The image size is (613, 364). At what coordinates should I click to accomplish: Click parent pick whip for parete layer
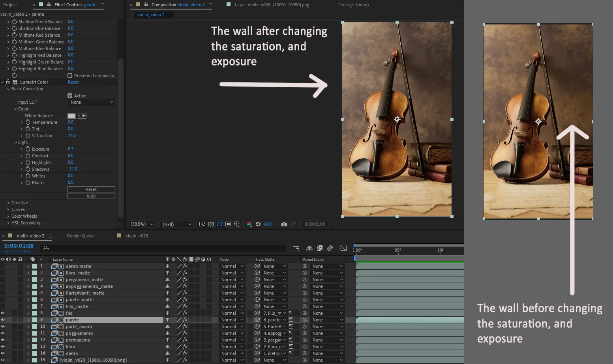click(x=305, y=320)
